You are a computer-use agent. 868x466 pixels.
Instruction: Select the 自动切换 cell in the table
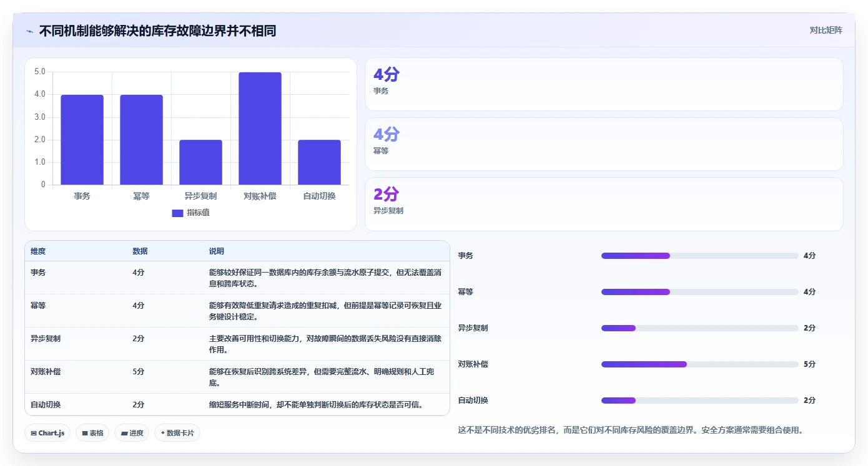pyautogui.click(x=46, y=405)
